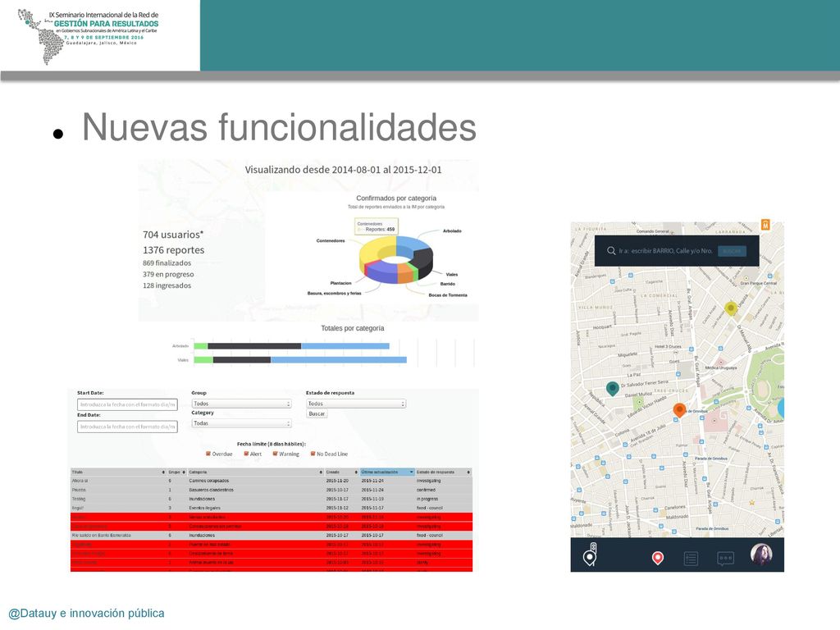Image resolution: width=840 pixels, height=630 pixels.
Task: Click the magnifier icon in the map search bar
Action: point(610,251)
